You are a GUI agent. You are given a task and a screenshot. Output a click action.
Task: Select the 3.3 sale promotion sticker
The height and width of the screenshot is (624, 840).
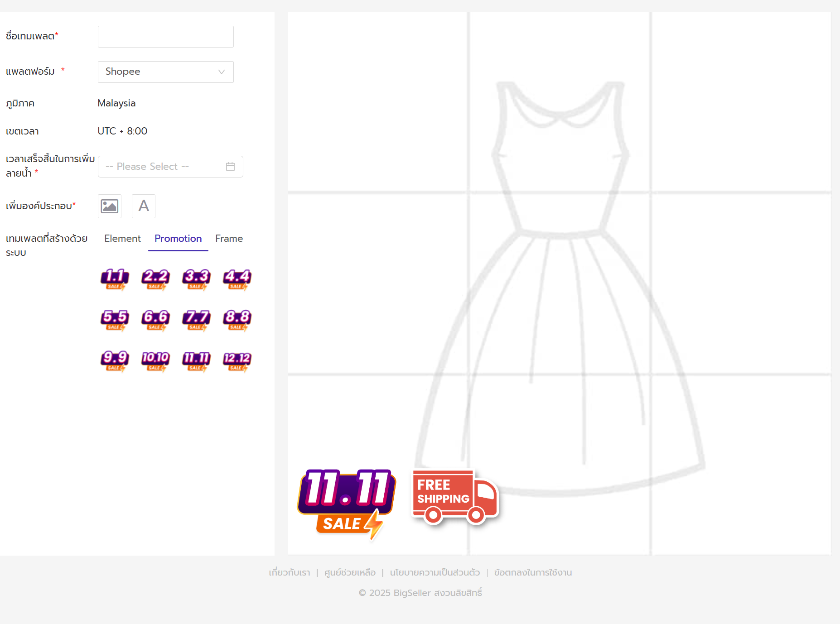point(196,279)
